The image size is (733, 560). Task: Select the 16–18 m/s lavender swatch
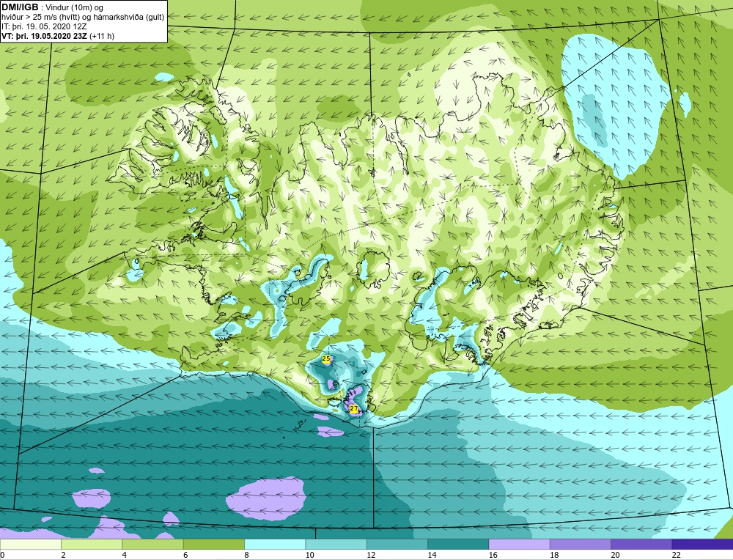[x=520, y=545]
